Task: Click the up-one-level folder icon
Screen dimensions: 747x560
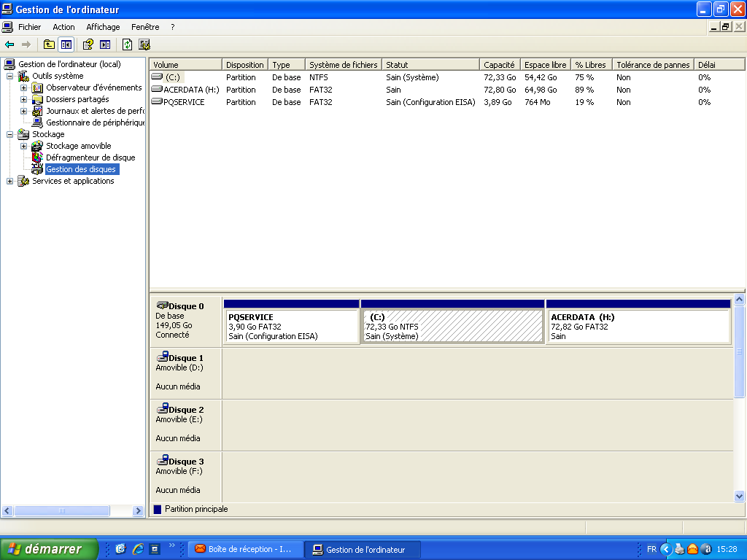Action: click(49, 44)
